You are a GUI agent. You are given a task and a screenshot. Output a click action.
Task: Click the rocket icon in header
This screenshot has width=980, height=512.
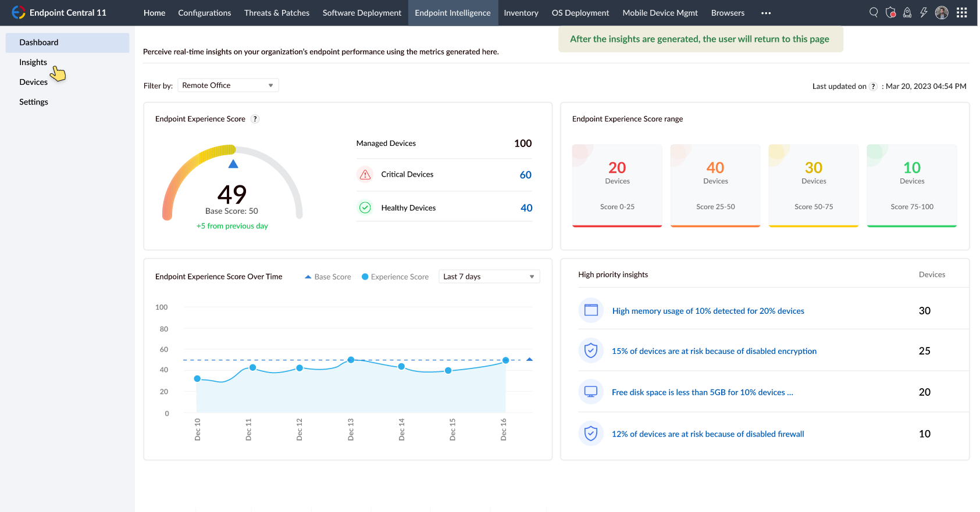click(x=907, y=12)
